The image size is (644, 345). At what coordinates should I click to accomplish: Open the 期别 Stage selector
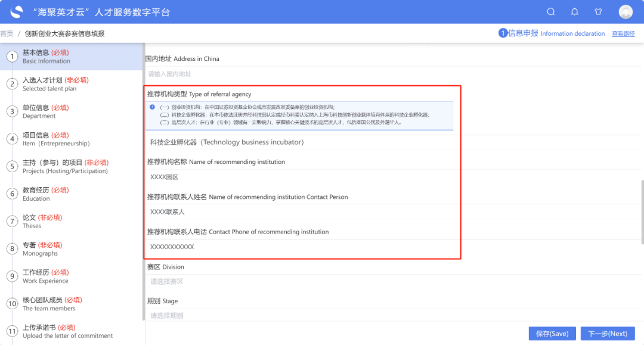pyautogui.click(x=298, y=315)
